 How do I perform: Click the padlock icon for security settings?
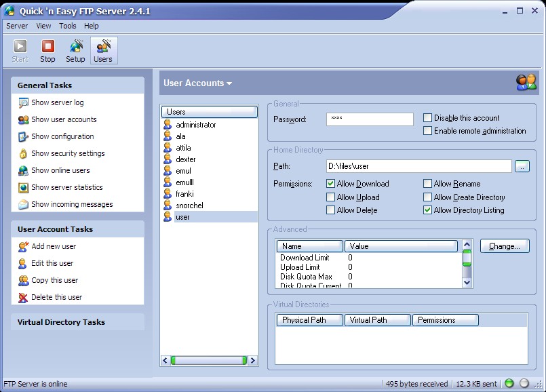23,153
